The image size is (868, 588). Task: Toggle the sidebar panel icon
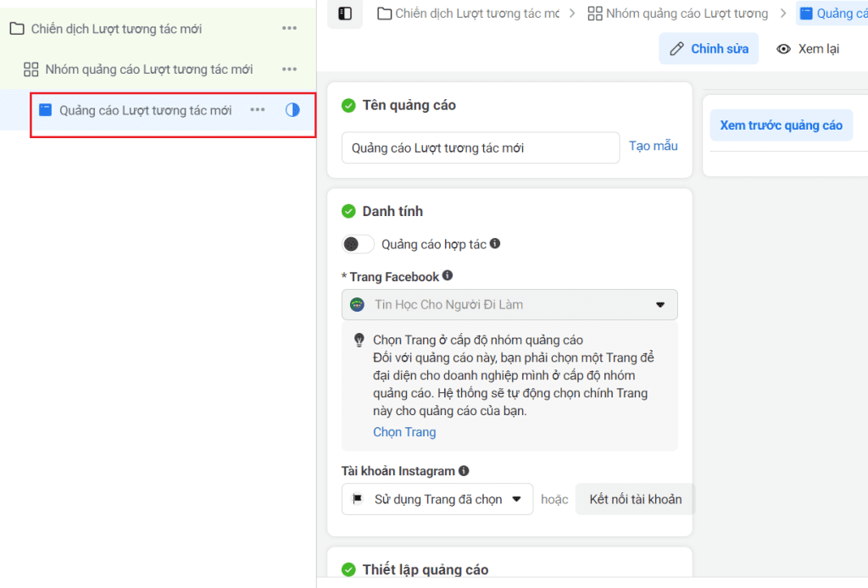click(x=345, y=14)
